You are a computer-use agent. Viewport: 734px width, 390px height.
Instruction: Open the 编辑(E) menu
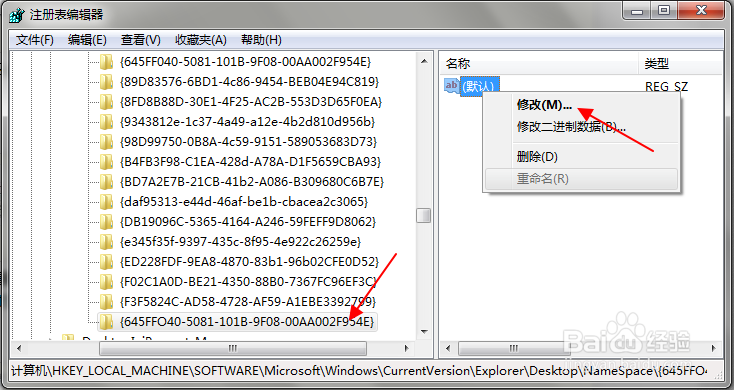click(x=87, y=40)
